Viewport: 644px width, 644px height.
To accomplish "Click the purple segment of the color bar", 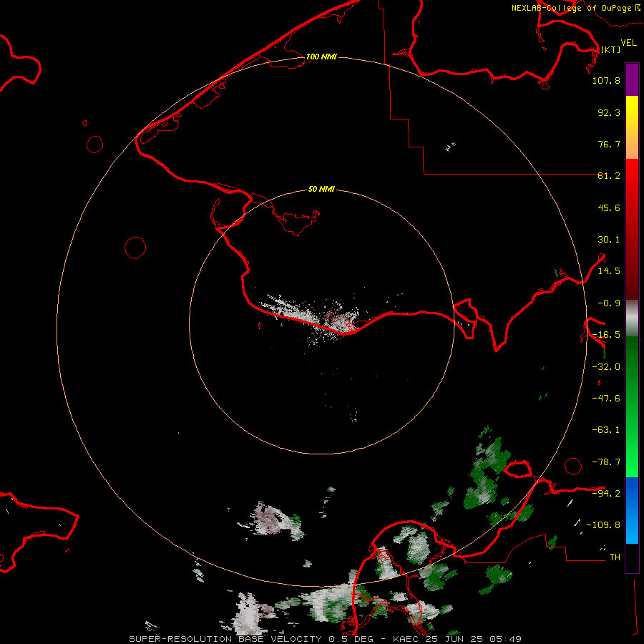I will [x=632, y=79].
